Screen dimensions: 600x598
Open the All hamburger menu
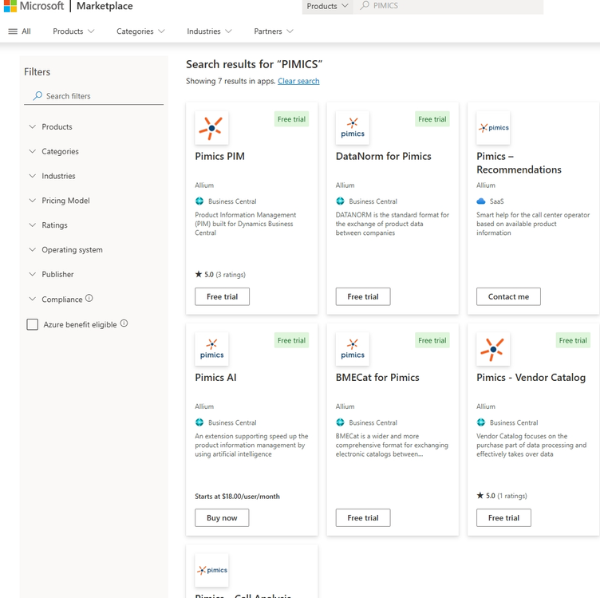(19, 31)
